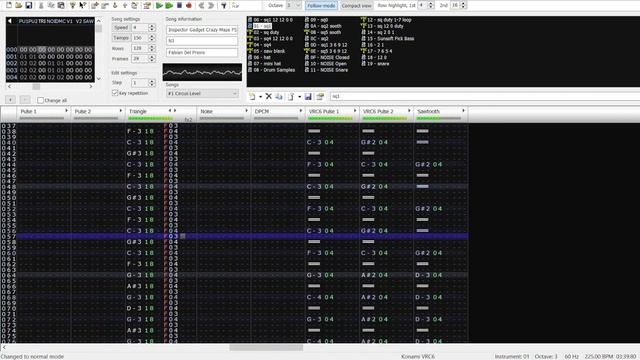Open the About icon in the toolbar
640x360 pixels.
click(x=73, y=5)
